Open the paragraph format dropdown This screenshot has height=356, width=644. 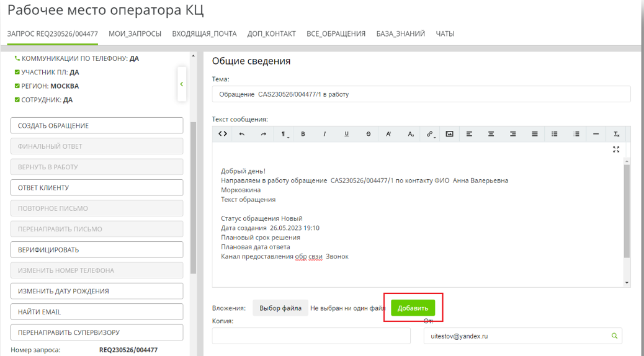coord(282,134)
